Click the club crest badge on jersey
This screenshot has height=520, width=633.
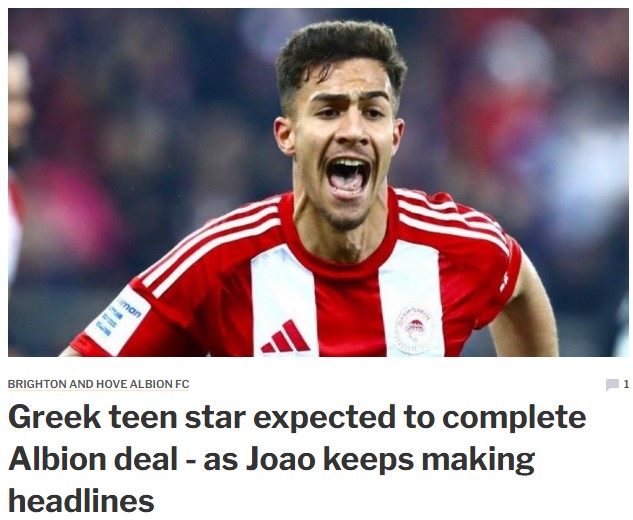(x=413, y=329)
